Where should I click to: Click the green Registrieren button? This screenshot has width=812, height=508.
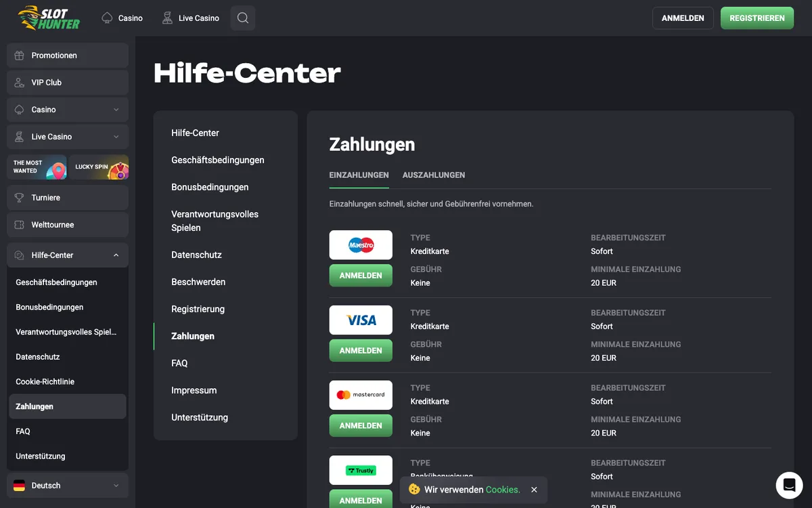tap(757, 18)
